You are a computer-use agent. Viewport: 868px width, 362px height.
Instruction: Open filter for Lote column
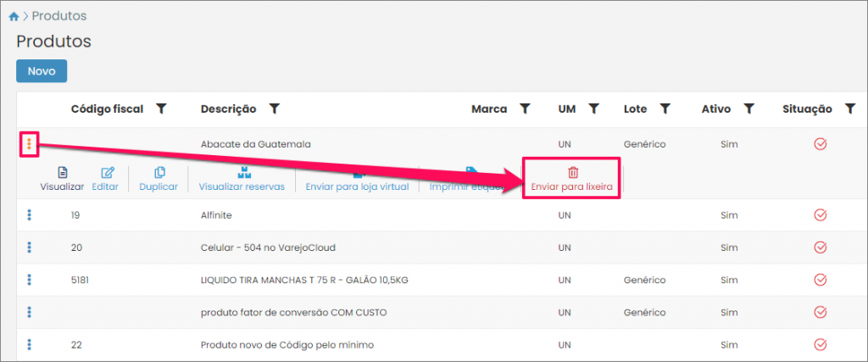[665, 109]
